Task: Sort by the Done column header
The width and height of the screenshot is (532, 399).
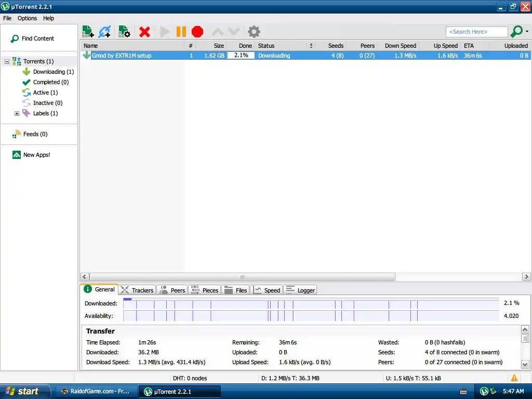Action: (x=241, y=46)
